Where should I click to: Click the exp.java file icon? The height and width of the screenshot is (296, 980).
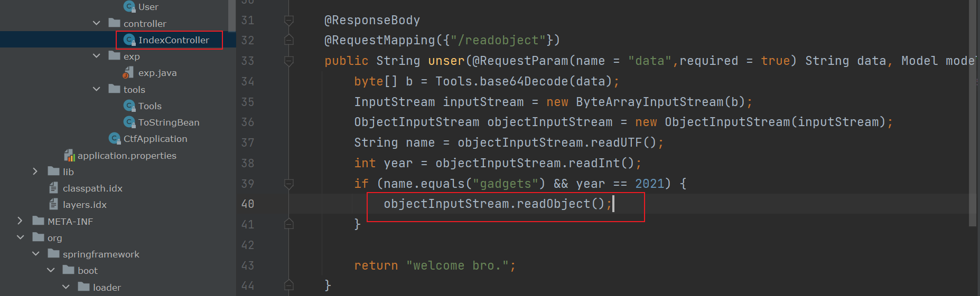point(128,73)
